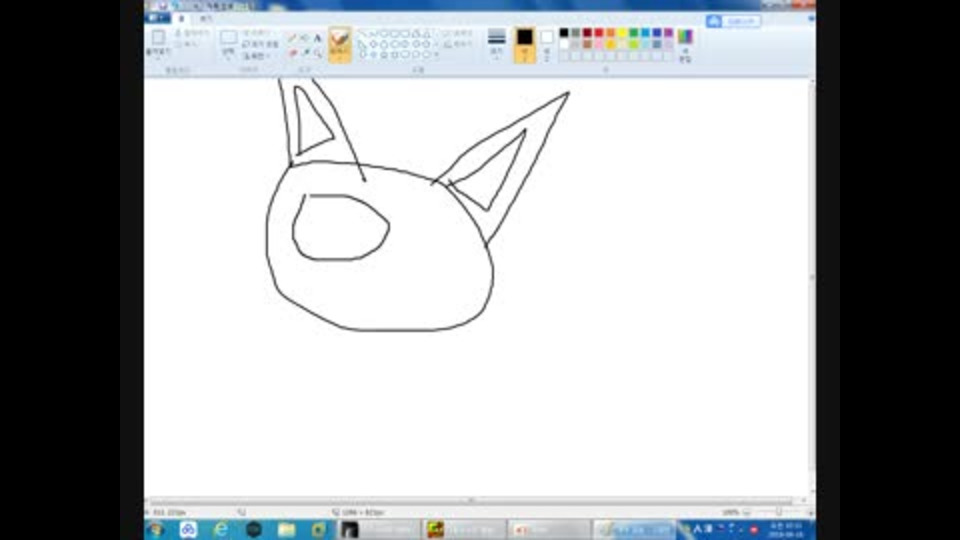
Task: Click the Baidu-style paw icon on taskbar
Action: tap(188, 529)
